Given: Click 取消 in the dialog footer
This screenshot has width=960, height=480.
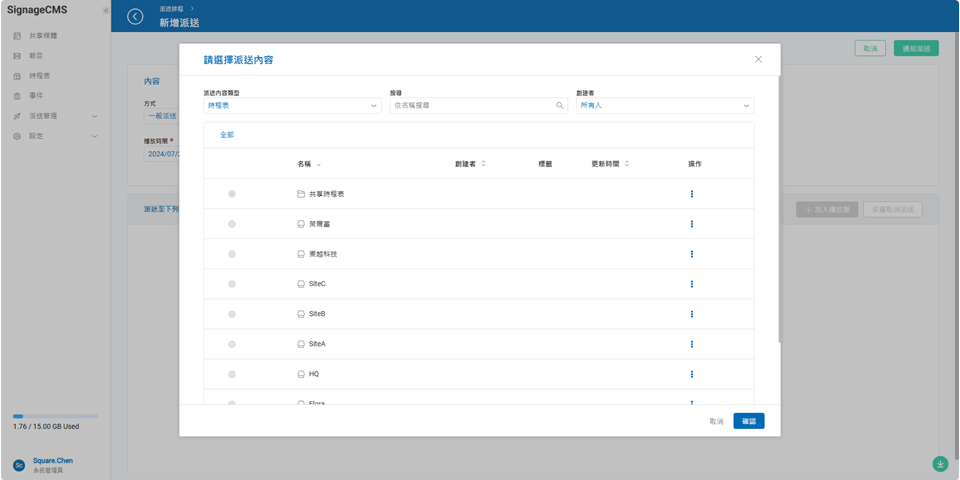Looking at the screenshot, I should [716, 421].
